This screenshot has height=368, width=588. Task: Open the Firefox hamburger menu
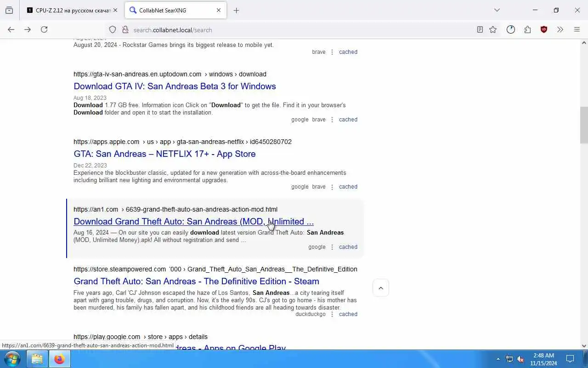pyautogui.click(x=577, y=29)
